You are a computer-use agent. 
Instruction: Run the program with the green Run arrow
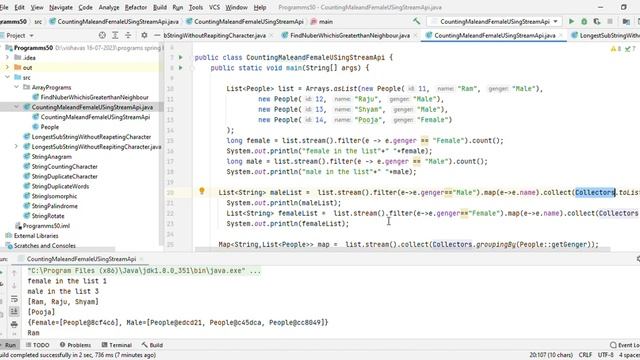pos(571,21)
